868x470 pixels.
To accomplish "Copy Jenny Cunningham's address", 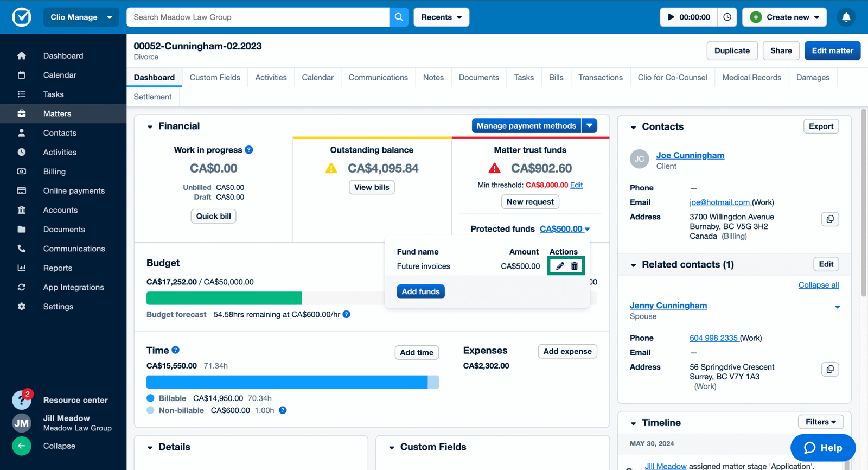I will (830, 369).
